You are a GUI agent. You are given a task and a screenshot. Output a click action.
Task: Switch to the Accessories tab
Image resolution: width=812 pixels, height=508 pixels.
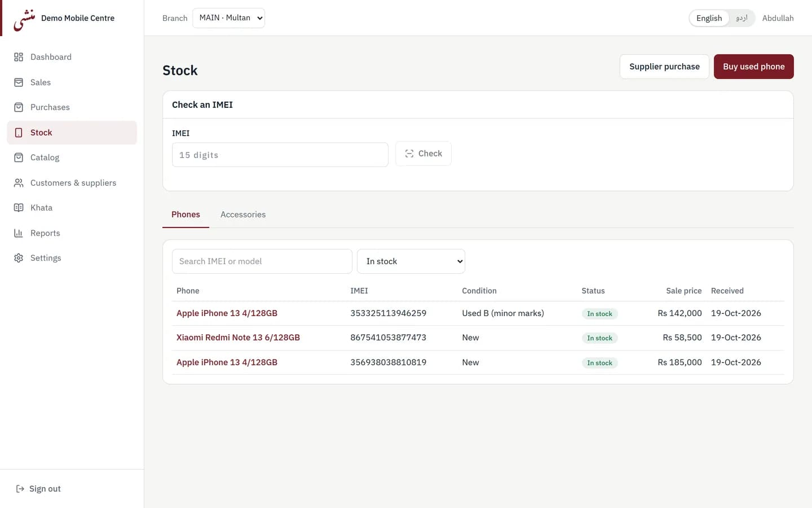tap(243, 214)
